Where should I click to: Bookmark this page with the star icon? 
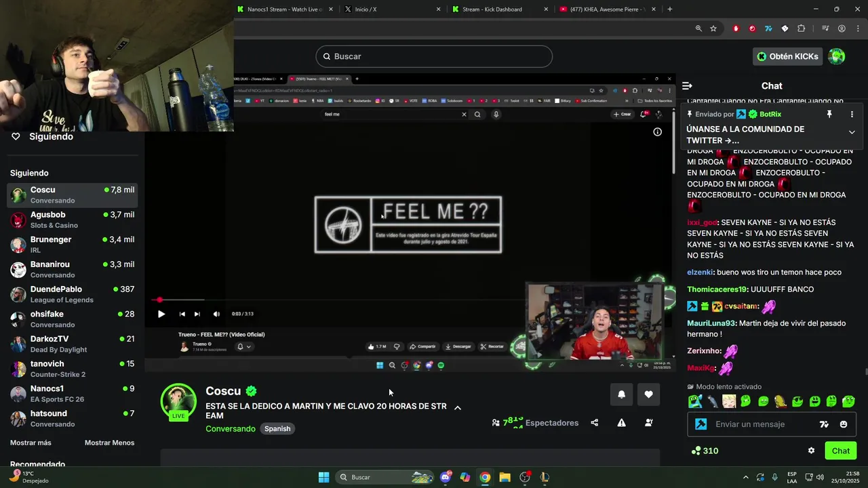pos(713,28)
